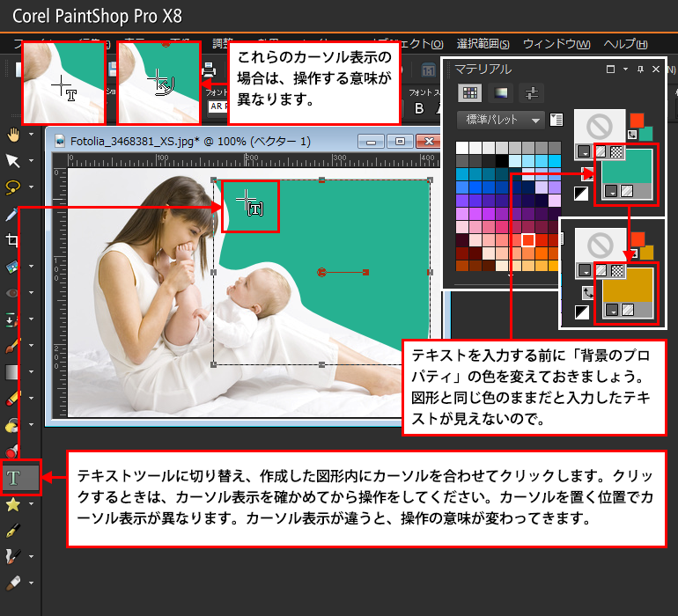The width and height of the screenshot is (678, 616).
Task: Minimize the Fotolia_3468381_XS.jpg document window
Action: (371, 142)
